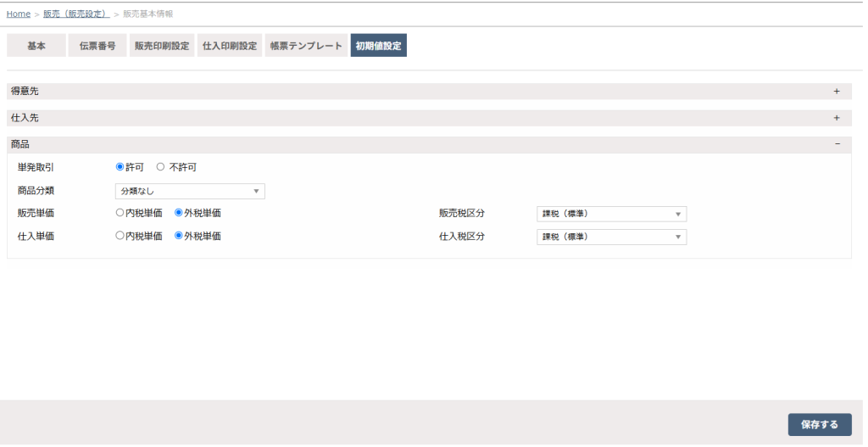Open the 仕入印刷設定 tab

point(230,46)
